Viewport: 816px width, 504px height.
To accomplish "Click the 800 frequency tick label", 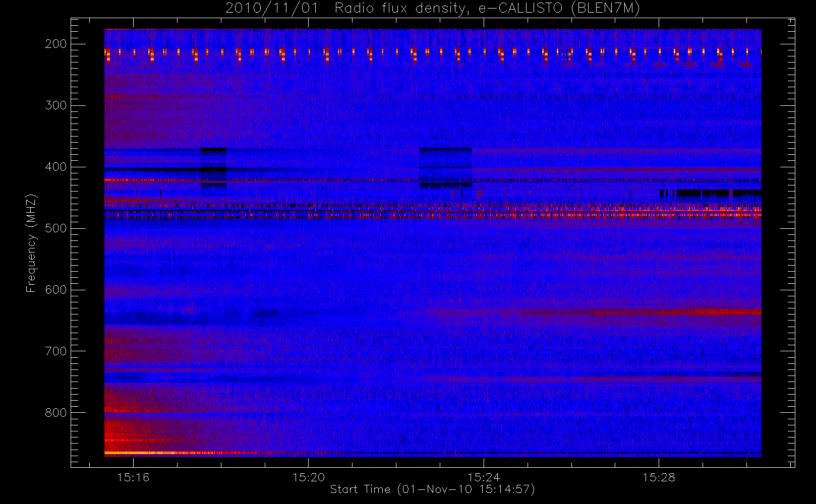I will pyautogui.click(x=56, y=413).
